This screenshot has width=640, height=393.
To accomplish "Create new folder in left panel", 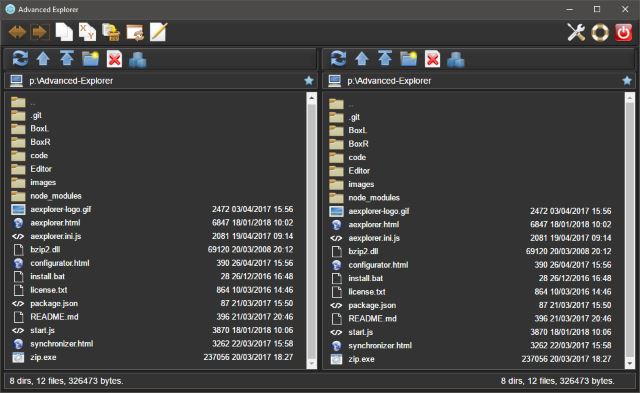I will tap(90, 59).
